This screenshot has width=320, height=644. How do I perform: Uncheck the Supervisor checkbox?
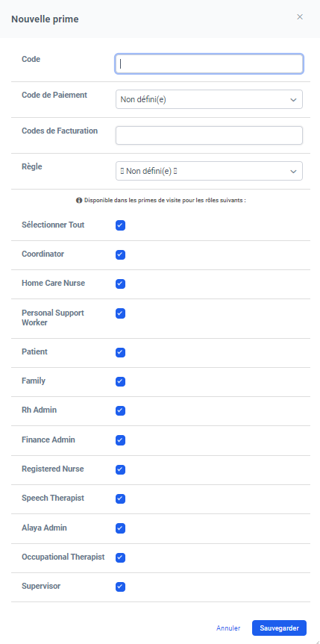click(x=120, y=587)
